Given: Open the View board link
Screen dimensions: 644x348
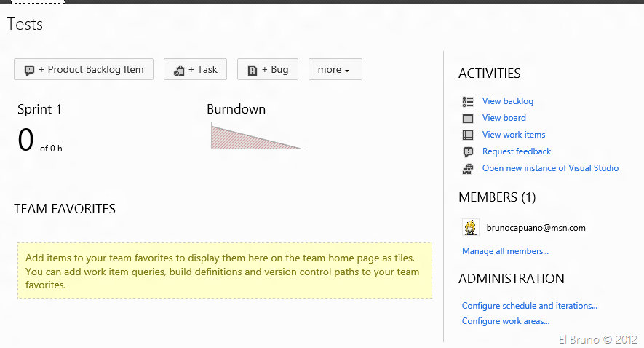Looking at the screenshot, I should 504,118.
